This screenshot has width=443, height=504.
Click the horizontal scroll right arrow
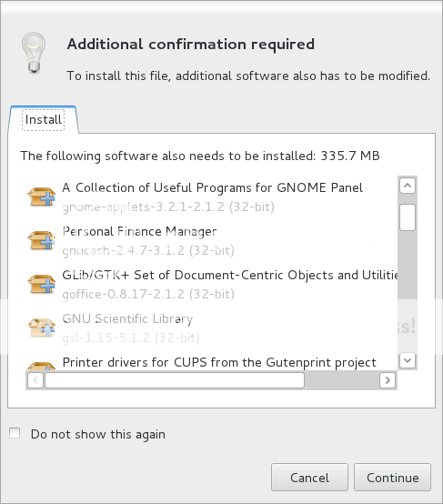pyautogui.click(x=388, y=380)
